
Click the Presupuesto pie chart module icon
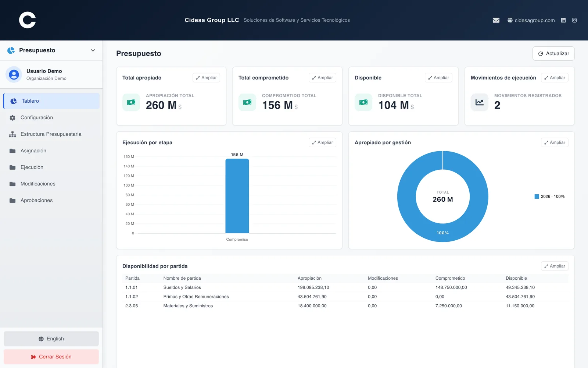pos(11,50)
